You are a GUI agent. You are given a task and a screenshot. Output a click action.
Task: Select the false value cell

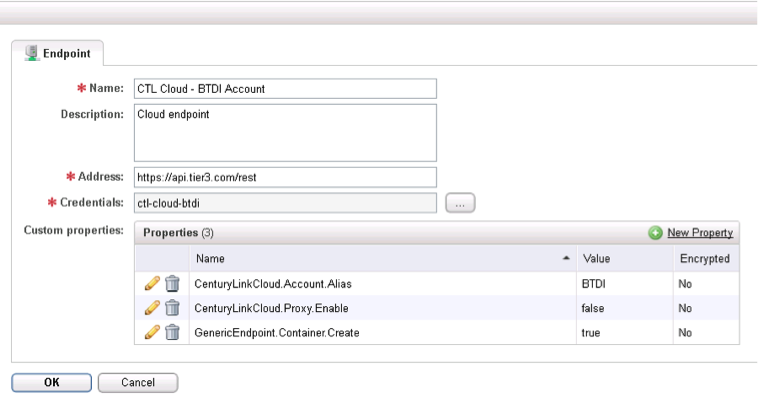[625, 308]
